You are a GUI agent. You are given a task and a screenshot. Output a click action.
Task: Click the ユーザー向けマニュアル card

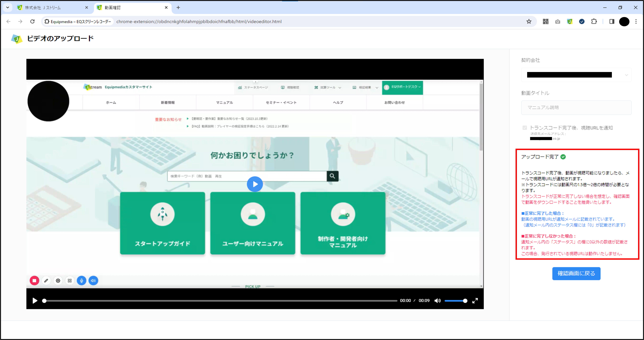(253, 223)
